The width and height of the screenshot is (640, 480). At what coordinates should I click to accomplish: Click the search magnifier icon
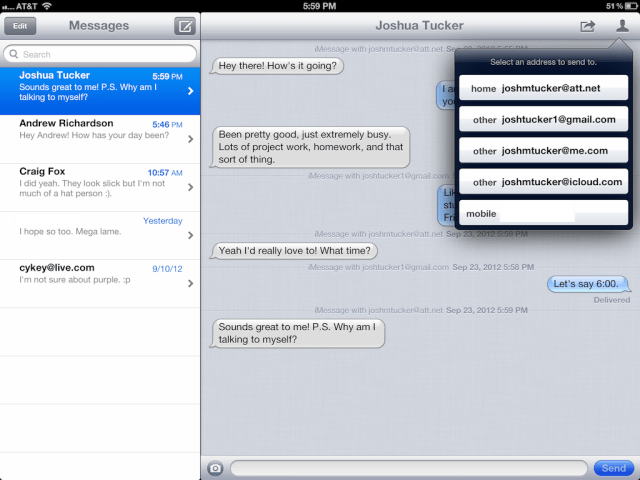click(13, 54)
